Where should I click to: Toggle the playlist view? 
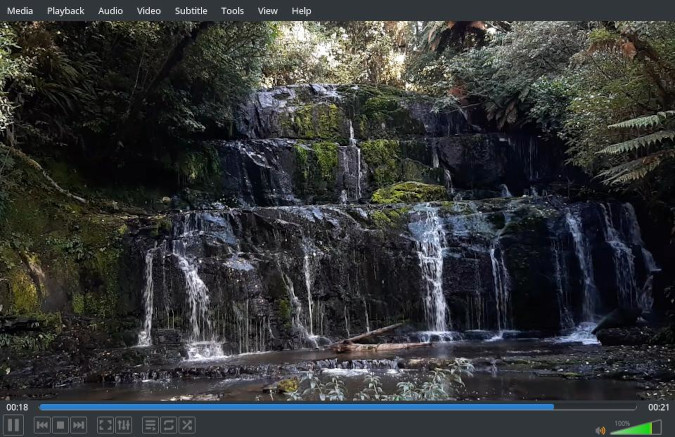pos(151,425)
